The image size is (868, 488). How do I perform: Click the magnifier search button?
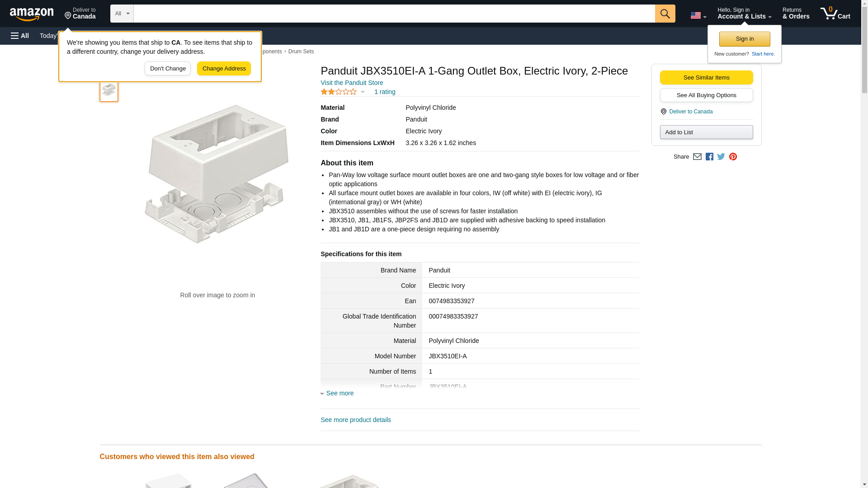click(665, 14)
